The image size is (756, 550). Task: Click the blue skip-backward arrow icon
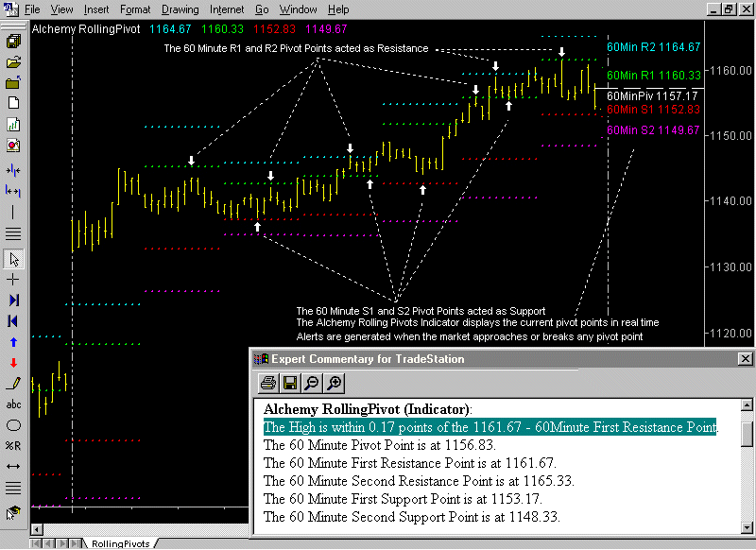click(x=13, y=321)
